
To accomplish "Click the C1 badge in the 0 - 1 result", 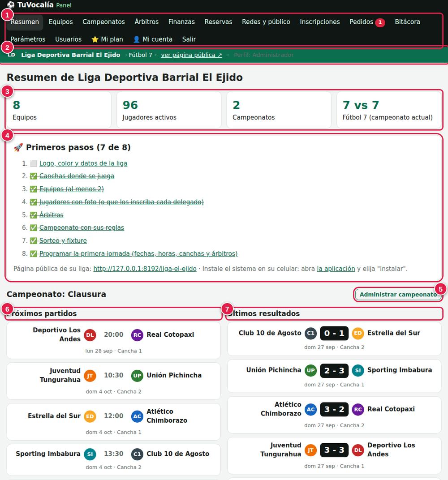I will tap(311, 333).
